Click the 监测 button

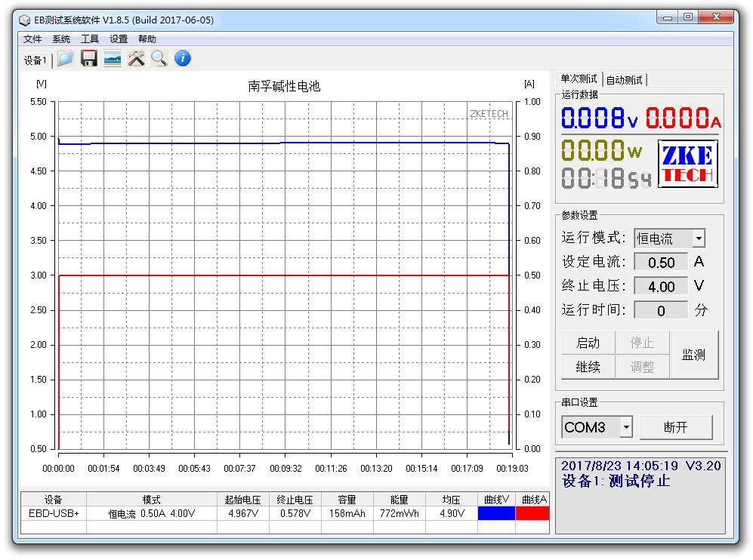[x=693, y=355]
